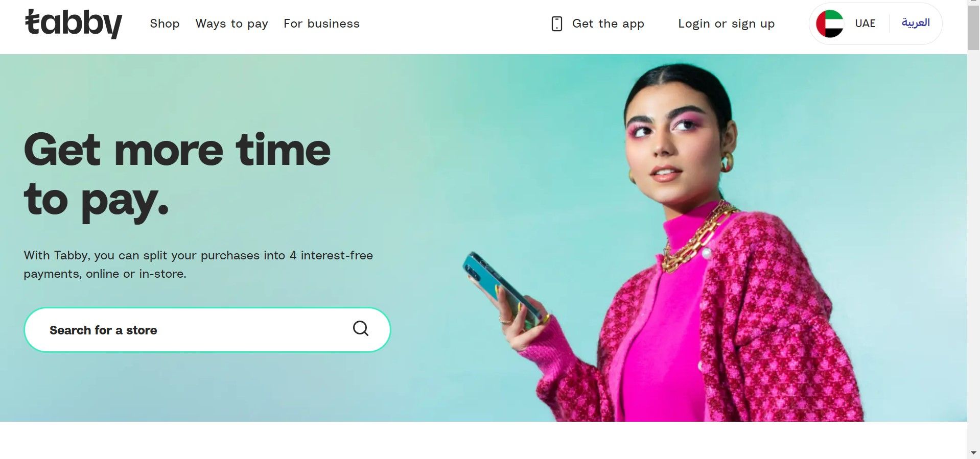Focus the Search for a store field
Viewport: 980px width, 459px height.
tap(207, 330)
